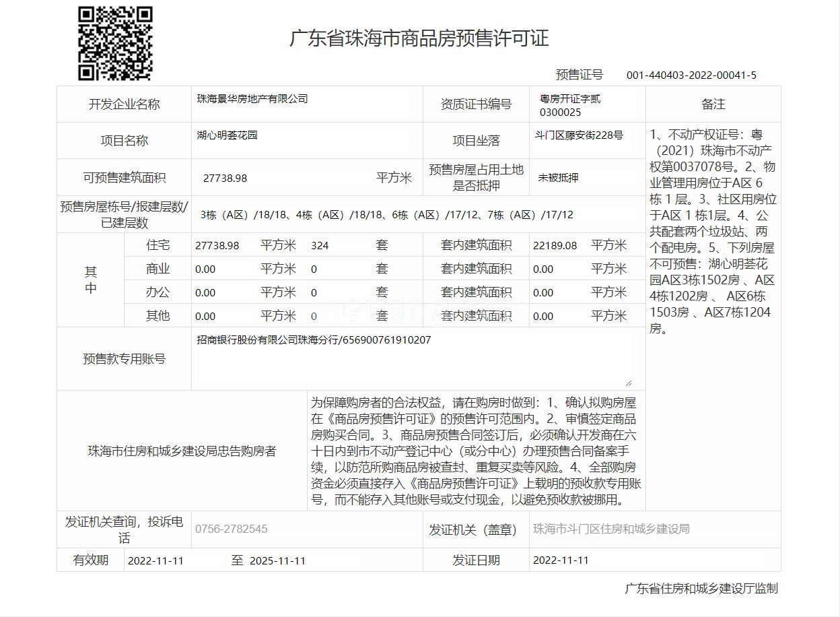The image size is (840, 617).
Task: Click the 资质证书编号 label cell
Action: [476, 104]
